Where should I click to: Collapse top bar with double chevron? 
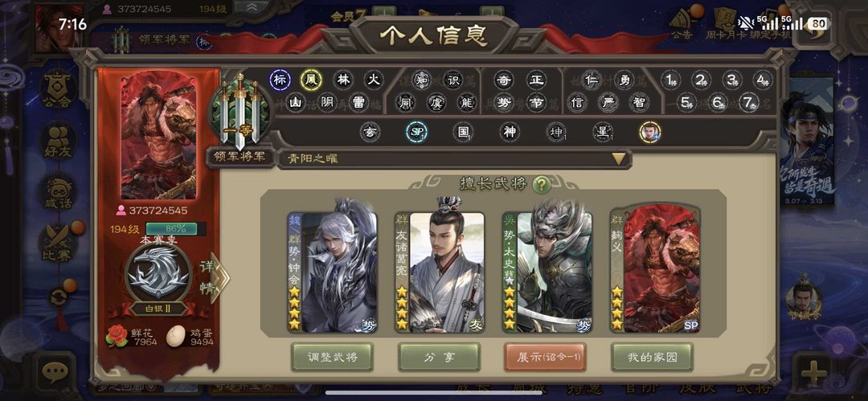pos(252,6)
